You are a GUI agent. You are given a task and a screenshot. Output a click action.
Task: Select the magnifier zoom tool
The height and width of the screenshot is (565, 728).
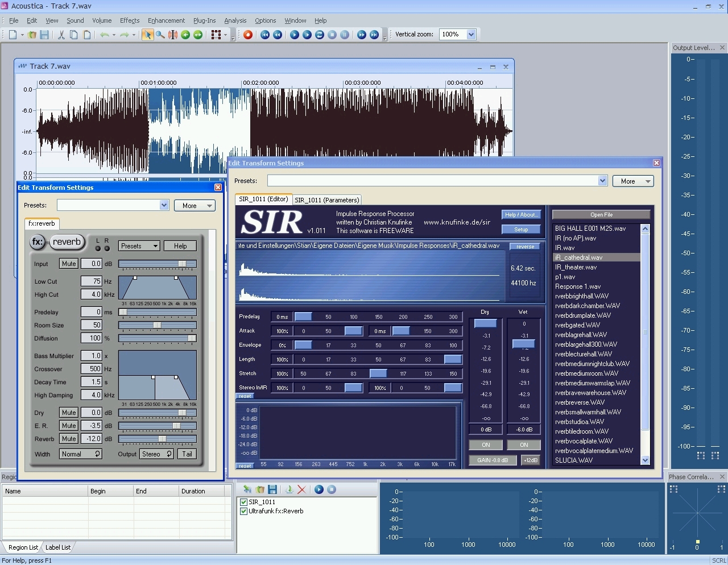(x=160, y=35)
